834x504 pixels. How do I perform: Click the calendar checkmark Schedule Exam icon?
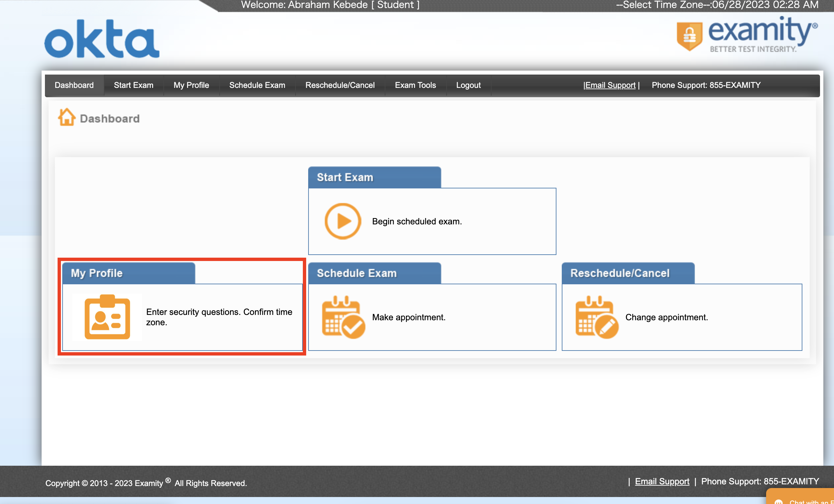343,317
